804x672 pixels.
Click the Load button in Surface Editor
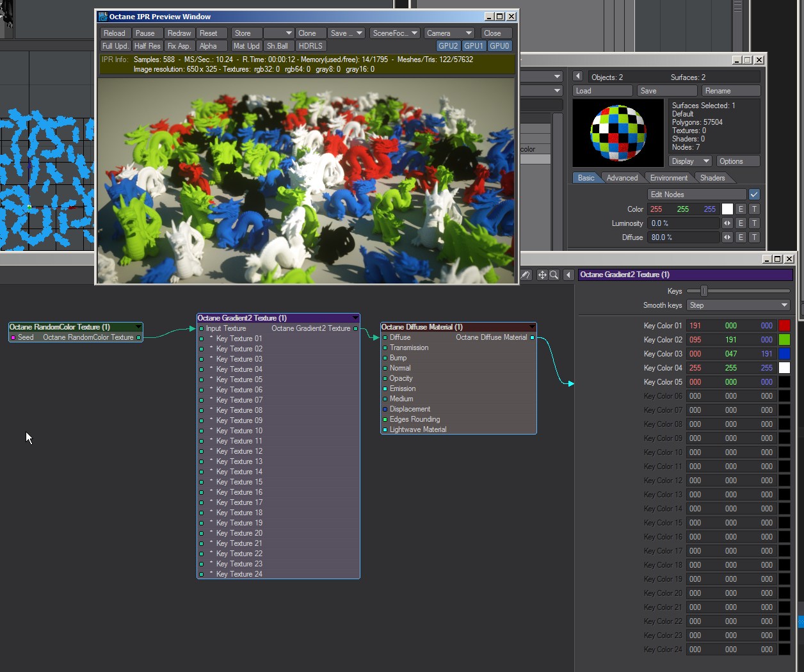(602, 91)
